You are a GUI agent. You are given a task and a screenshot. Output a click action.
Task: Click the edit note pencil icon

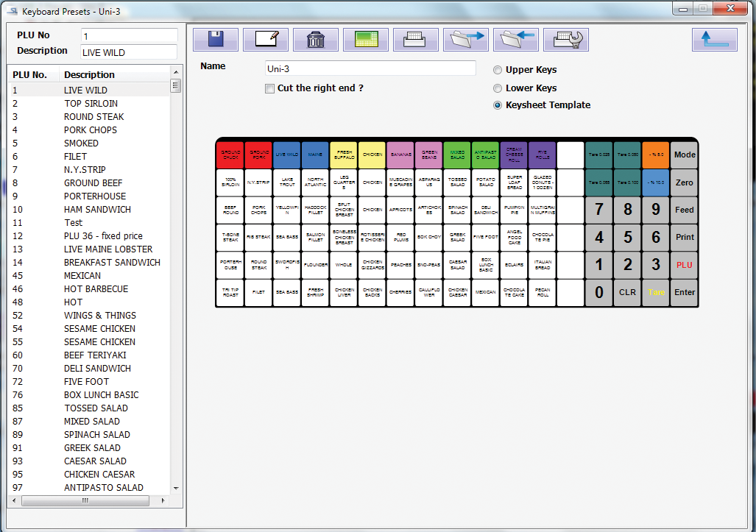(x=266, y=40)
